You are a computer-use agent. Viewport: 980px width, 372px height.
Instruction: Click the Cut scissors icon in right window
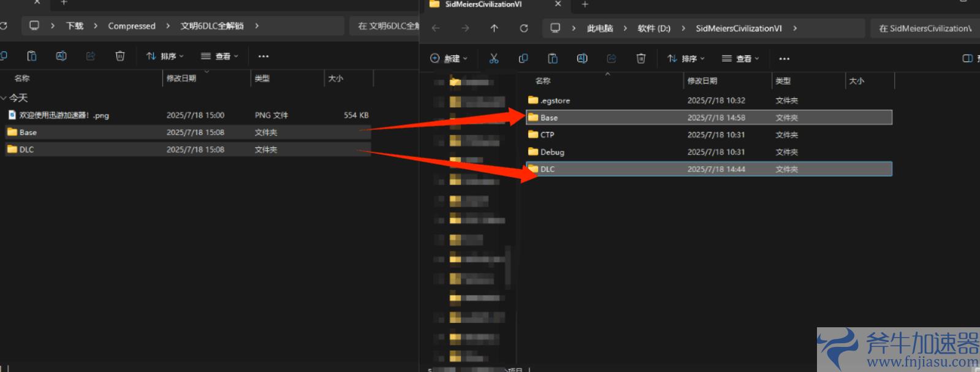(493, 58)
